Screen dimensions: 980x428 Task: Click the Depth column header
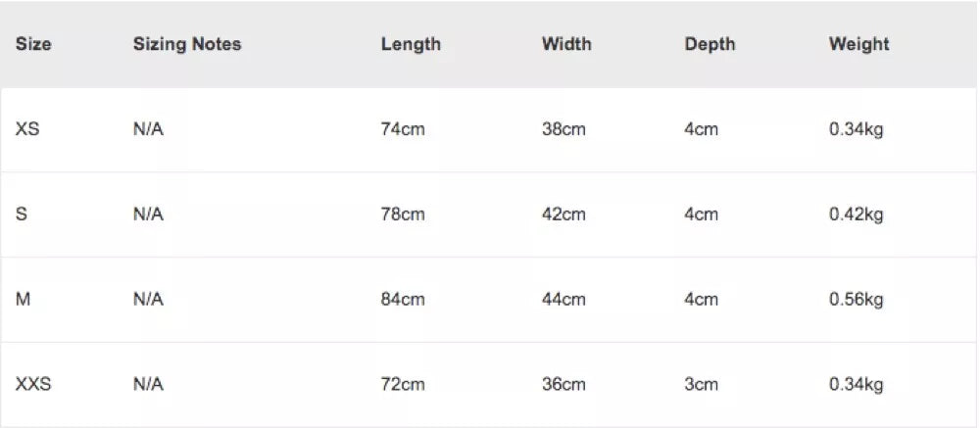[x=710, y=44]
